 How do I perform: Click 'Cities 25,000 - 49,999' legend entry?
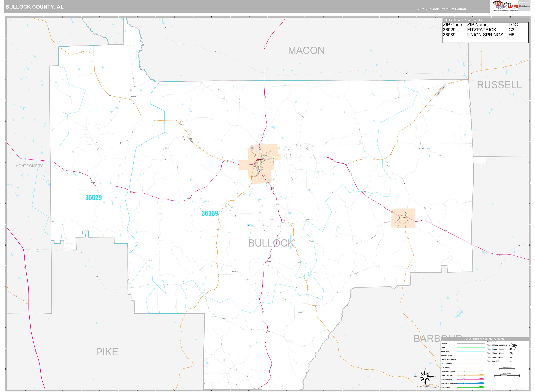tap(495, 353)
